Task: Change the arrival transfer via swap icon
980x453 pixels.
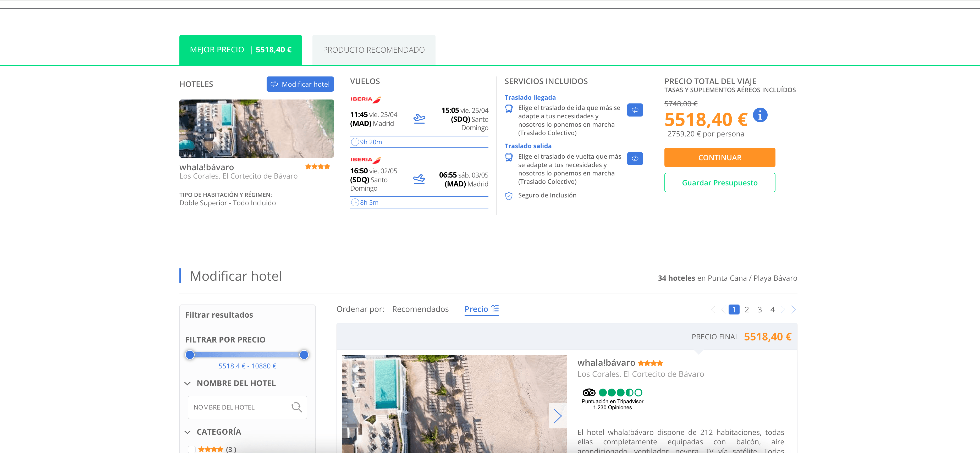Action: (x=635, y=110)
